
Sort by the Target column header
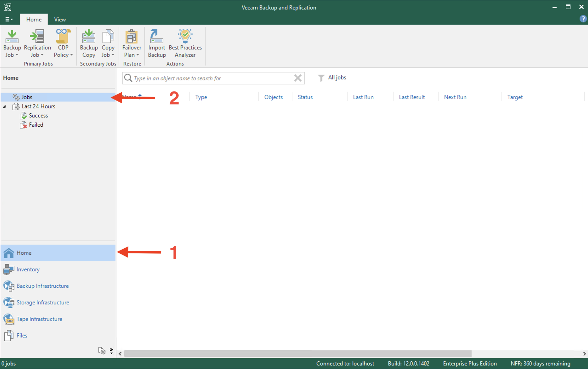pyautogui.click(x=515, y=97)
